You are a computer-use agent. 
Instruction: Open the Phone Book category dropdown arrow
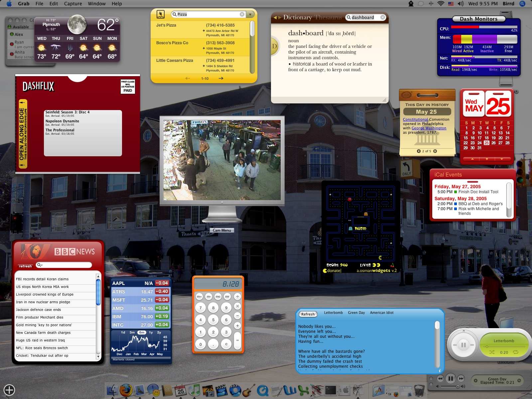(x=250, y=14)
